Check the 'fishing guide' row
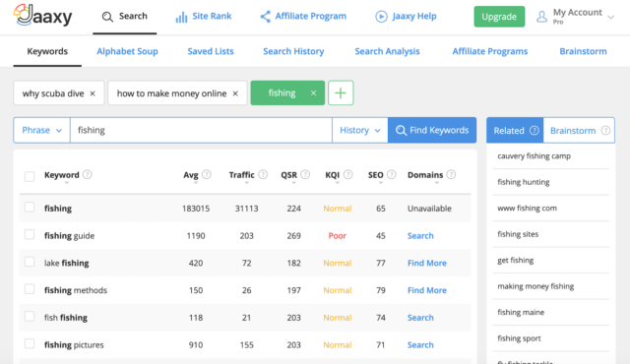 pos(30,234)
